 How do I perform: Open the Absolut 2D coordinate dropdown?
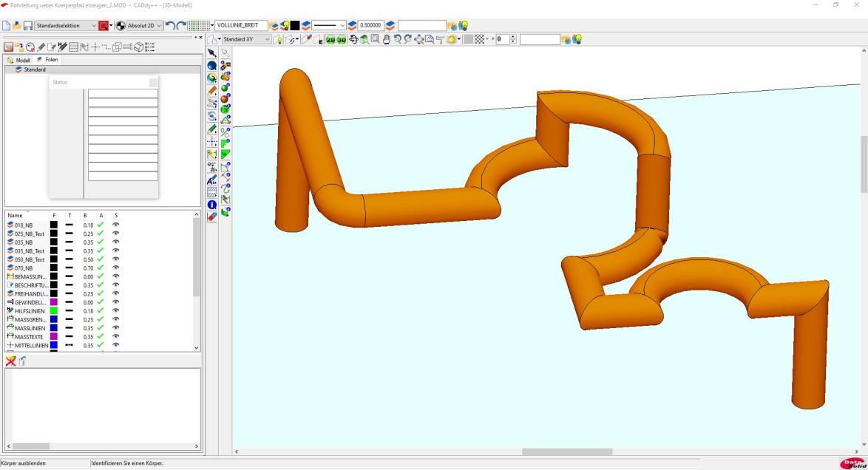pyautogui.click(x=159, y=26)
